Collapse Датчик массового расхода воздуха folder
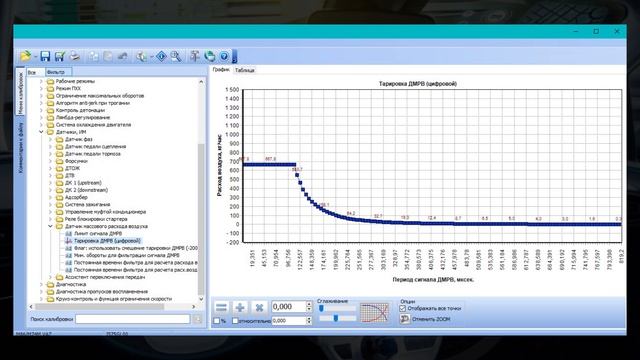Image resolution: width=640 pixels, height=360 pixels. point(51,226)
